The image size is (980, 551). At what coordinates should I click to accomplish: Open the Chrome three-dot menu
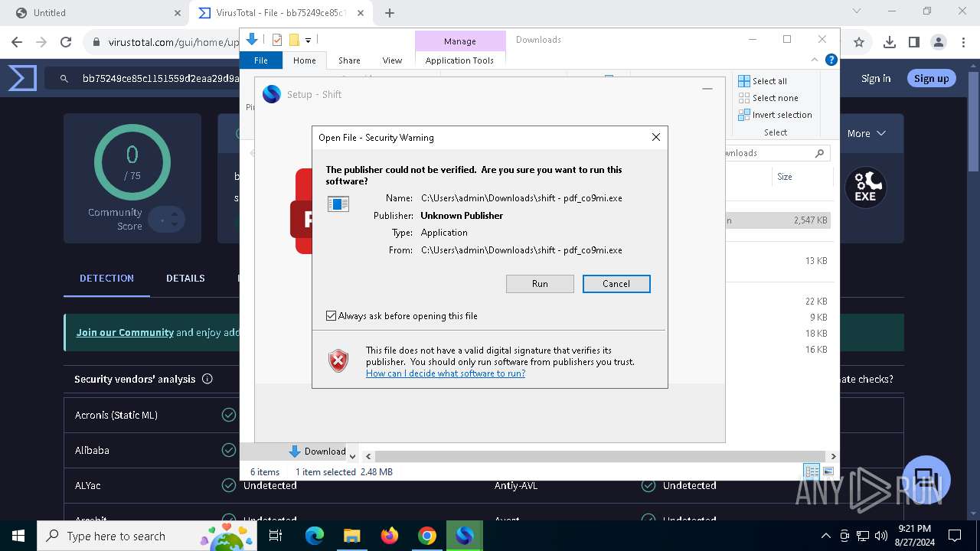tap(963, 42)
